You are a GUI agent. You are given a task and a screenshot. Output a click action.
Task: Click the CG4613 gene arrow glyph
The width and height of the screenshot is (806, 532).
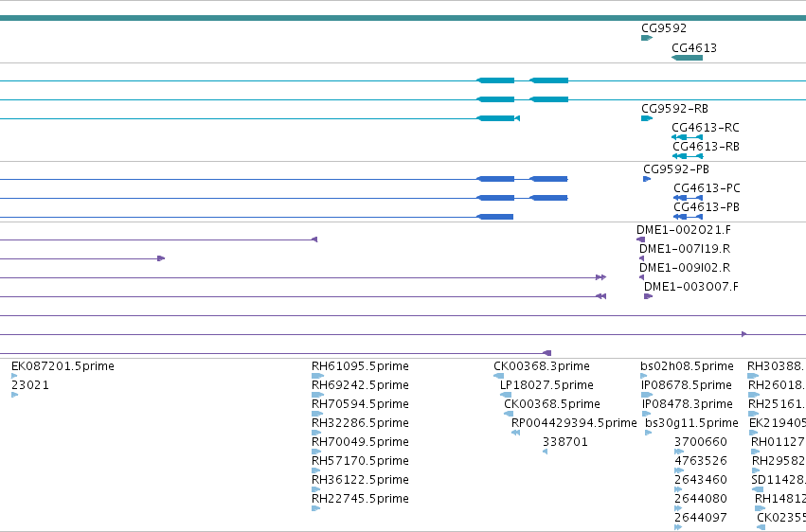[x=688, y=58]
